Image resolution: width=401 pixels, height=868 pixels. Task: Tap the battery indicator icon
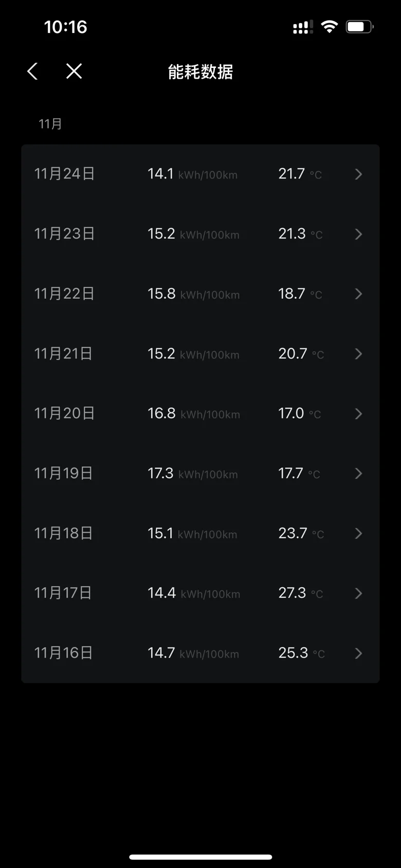pyautogui.click(x=360, y=27)
